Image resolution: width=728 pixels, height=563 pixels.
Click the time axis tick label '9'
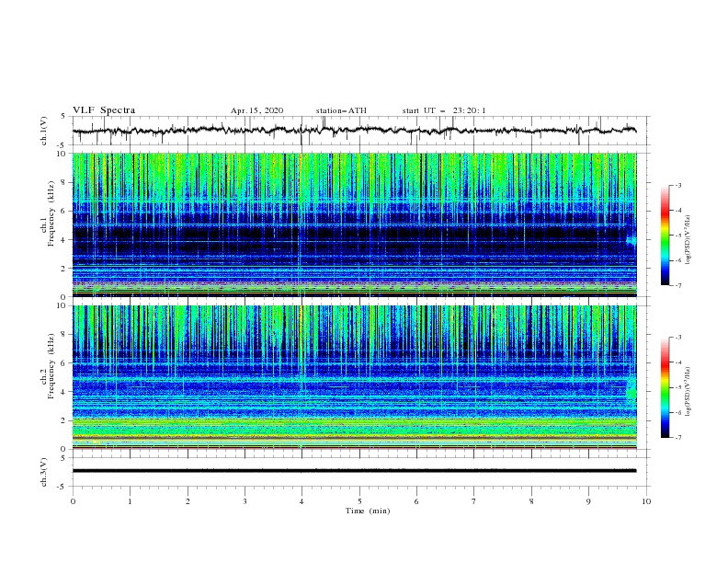tap(588, 501)
